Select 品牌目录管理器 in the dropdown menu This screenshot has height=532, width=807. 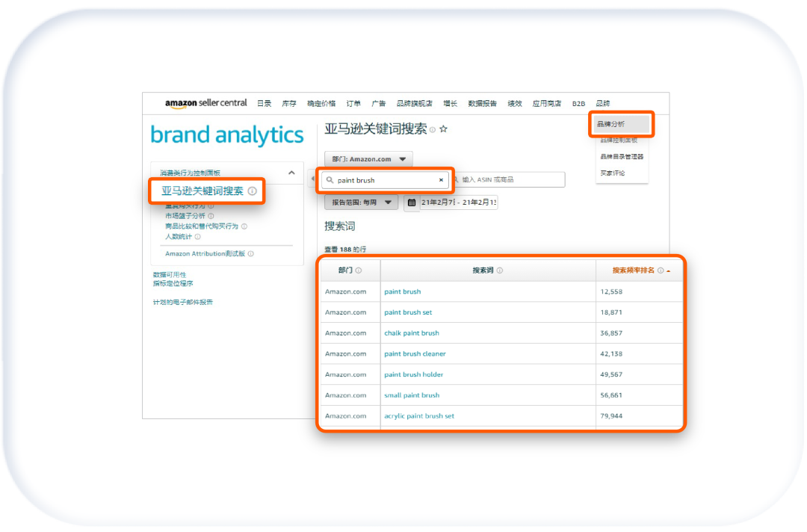coord(622,156)
